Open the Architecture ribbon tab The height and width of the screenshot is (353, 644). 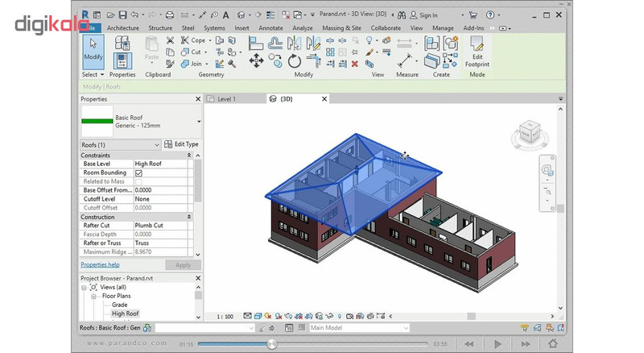pos(123,28)
